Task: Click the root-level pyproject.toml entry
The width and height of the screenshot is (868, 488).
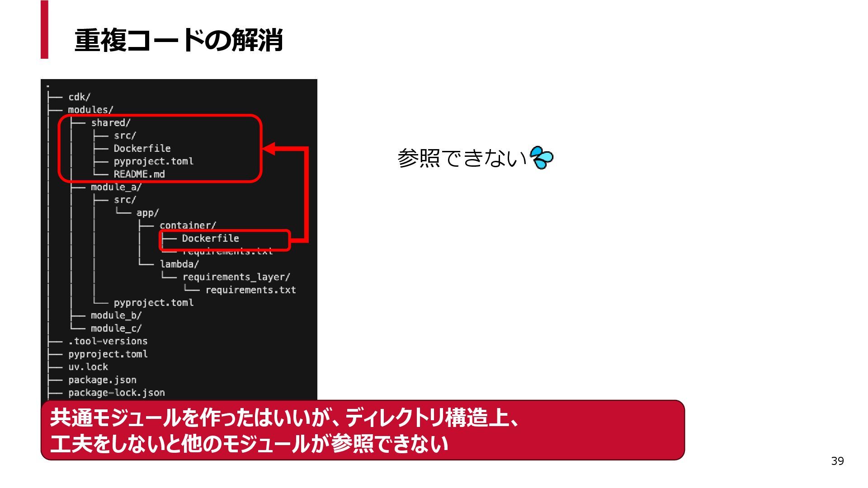Action: pyautogui.click(x=108, y=354)
